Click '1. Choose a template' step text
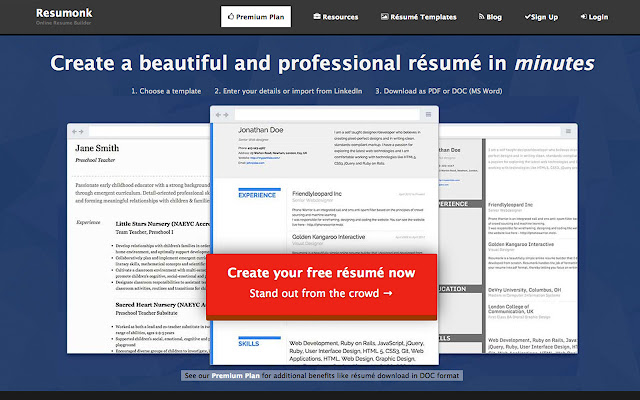 pyautogui.click(x=166, y=91)
